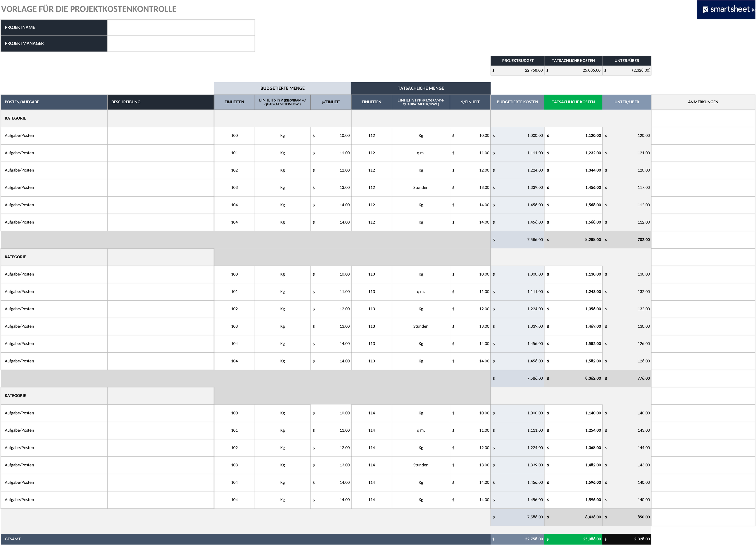This screenshot has height=545, width=756.
Task: Select the third KATEGORIE row label
Action: click(x=54, y=396)
